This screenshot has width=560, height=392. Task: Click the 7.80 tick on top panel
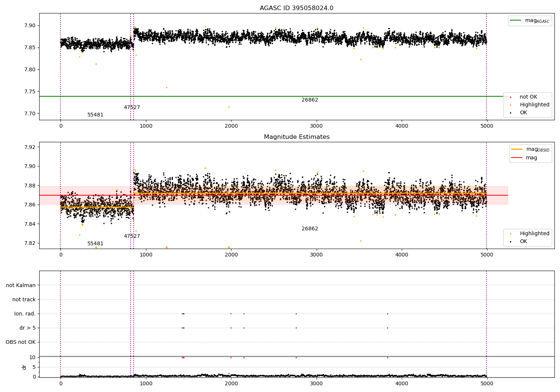pos(29,70)
